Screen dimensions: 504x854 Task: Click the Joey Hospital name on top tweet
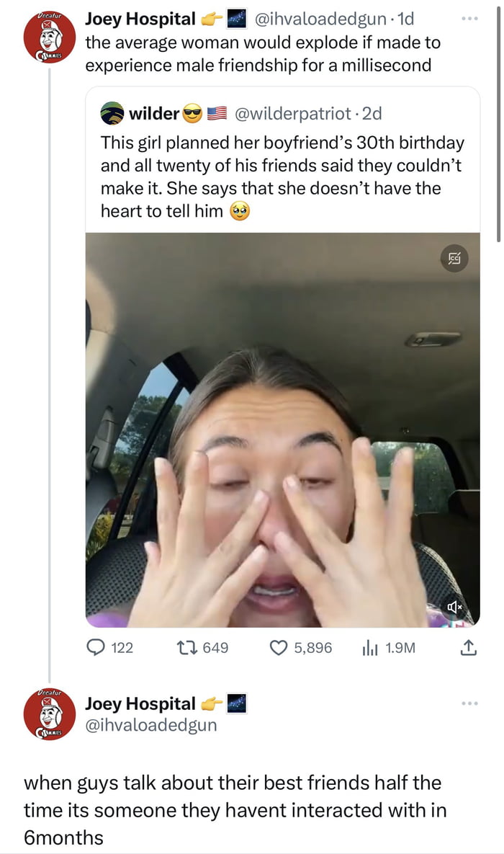[140, 19]
